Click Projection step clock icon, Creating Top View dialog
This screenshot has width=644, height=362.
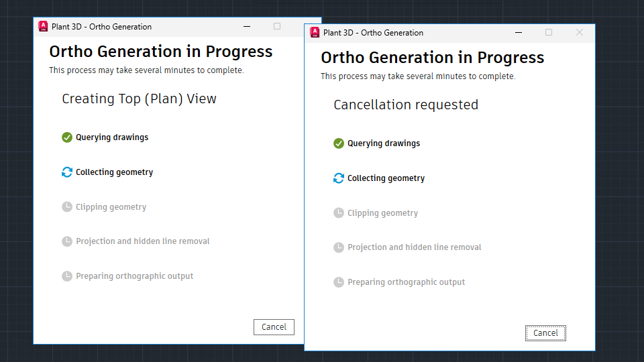[x=67, y=241]
